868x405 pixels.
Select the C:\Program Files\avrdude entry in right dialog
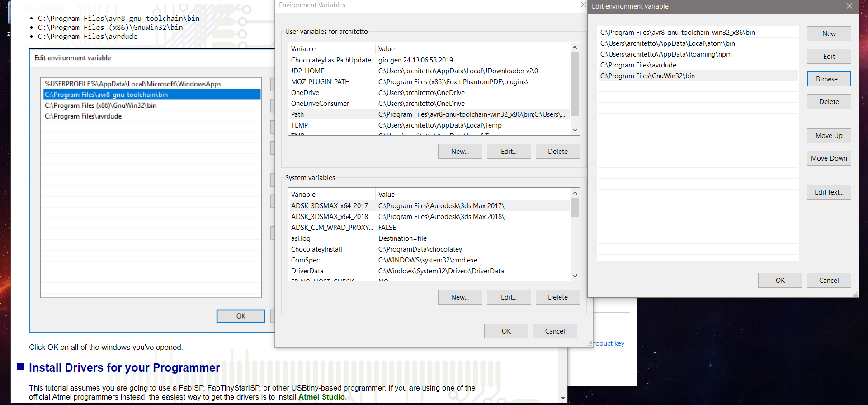[x=698, y=65]
